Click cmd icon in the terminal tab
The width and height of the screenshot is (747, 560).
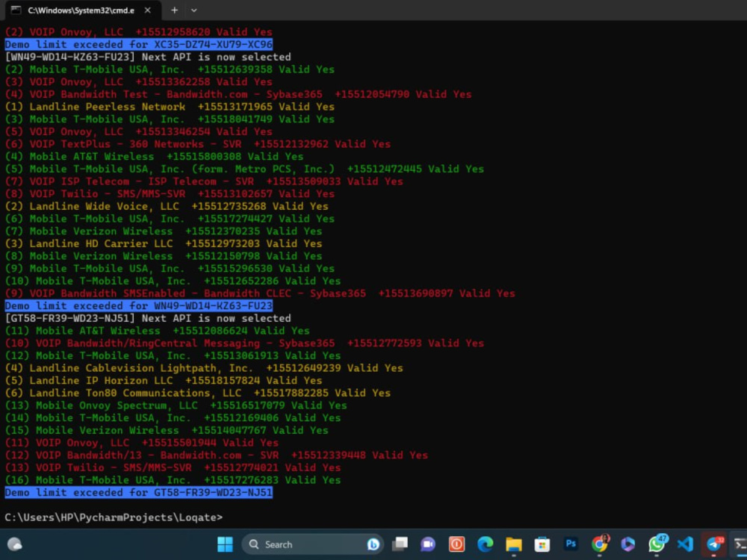click(x=16, y=10)
